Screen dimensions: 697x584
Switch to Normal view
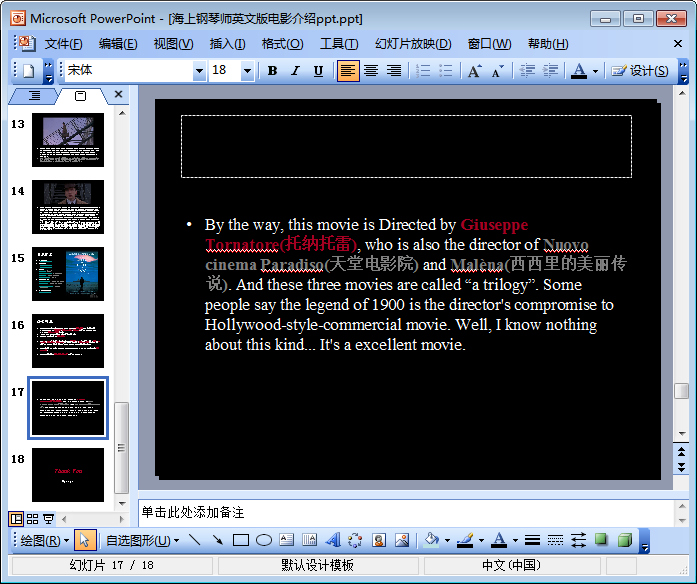(16, 519)
